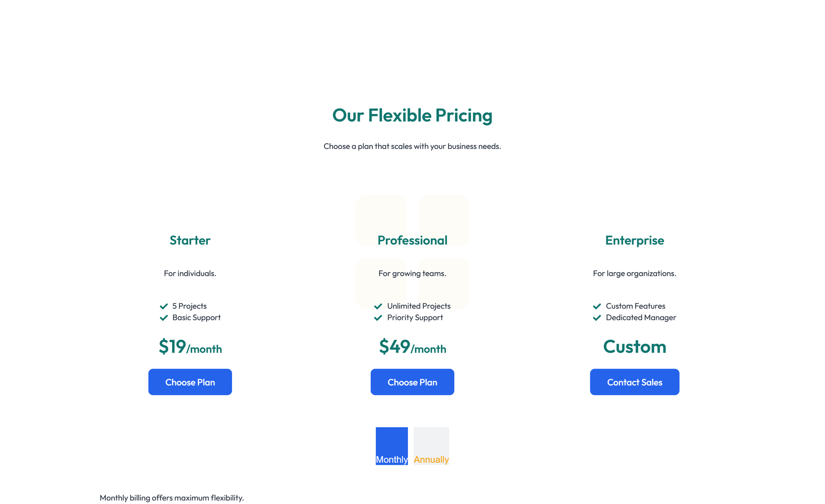
Task: Click the $19/month price label
Action: coord(190,347)
